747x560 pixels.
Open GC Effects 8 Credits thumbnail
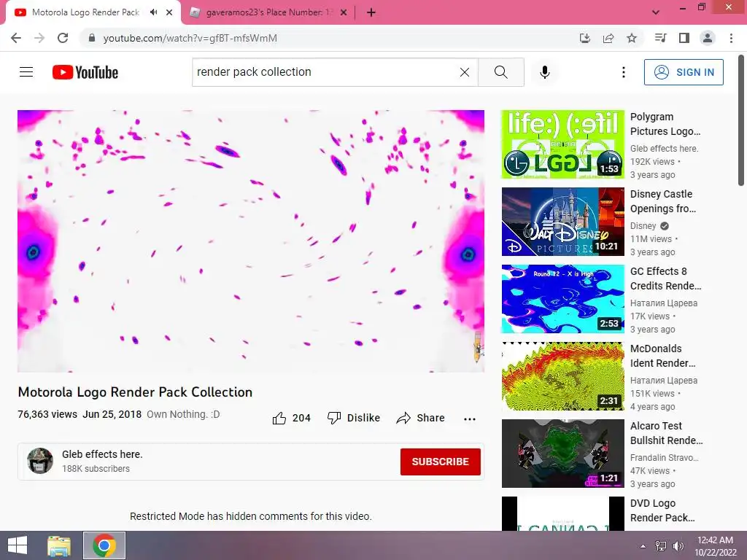(x=562, y=298)
